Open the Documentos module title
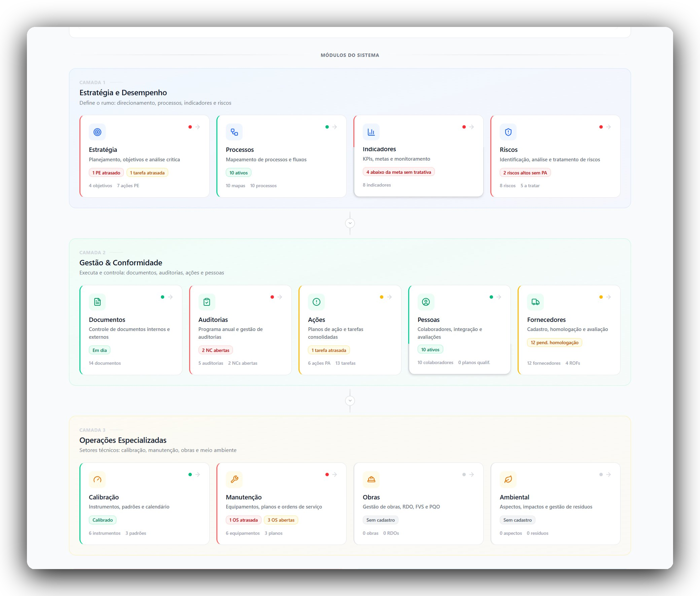700x596 pixels. click(107, 320)
